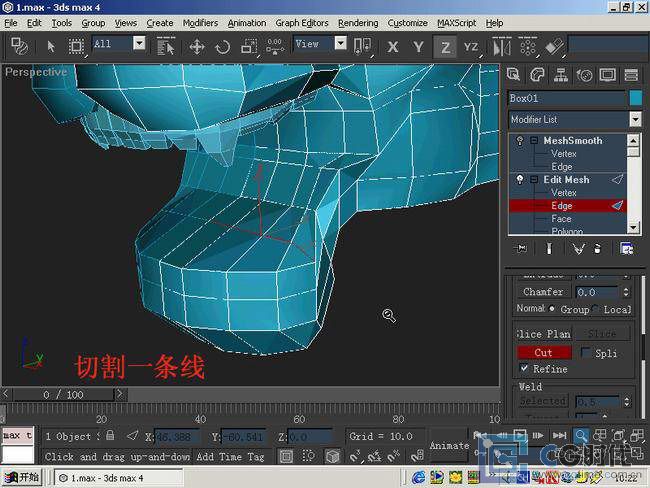Activate the Select and Scale tool

[249, 46]
